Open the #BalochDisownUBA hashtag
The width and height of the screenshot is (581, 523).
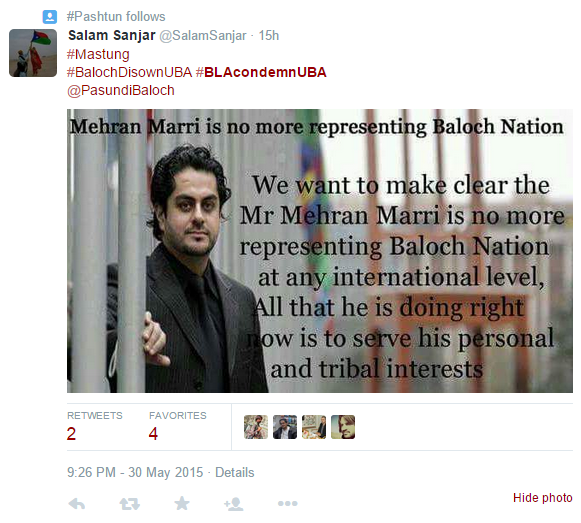[129, 72]
